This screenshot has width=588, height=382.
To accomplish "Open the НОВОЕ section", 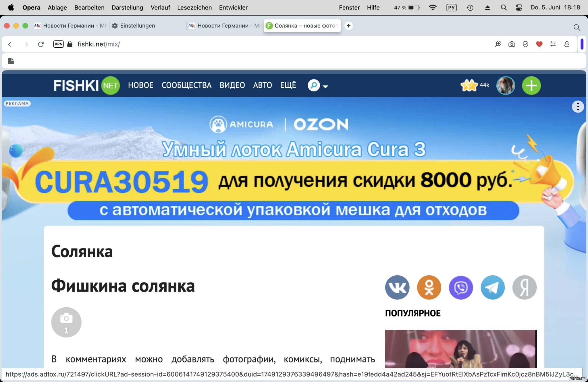I will click(x=141, y=85).
